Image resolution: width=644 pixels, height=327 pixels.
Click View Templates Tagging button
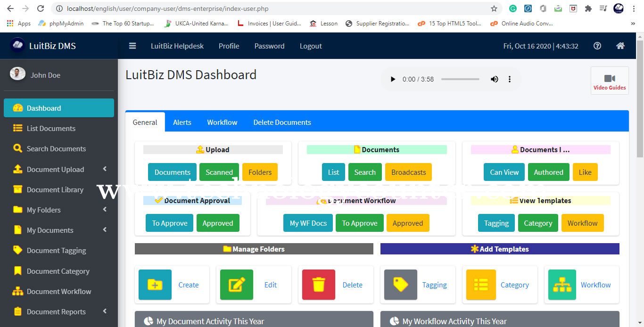coord(496,223)
